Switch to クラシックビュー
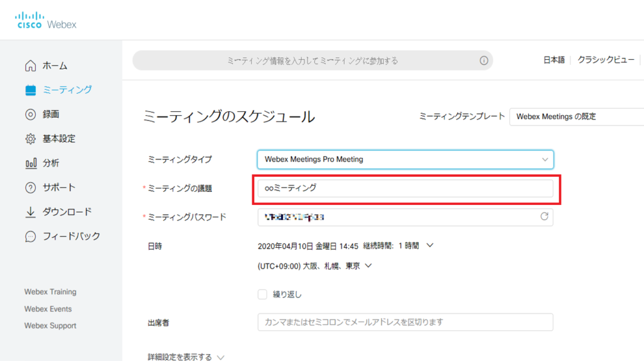This screenshot has width=644, height=361. click(x=606, y=60)
